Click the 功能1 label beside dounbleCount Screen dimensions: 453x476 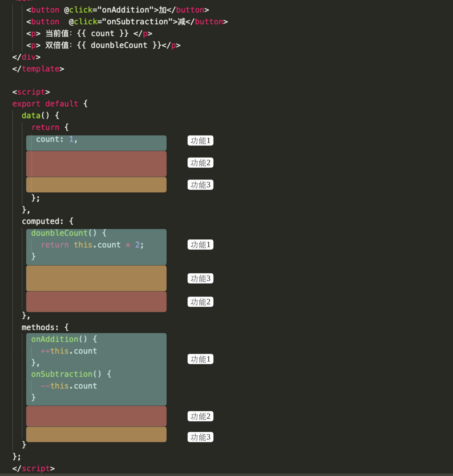(x=200, y=245)
